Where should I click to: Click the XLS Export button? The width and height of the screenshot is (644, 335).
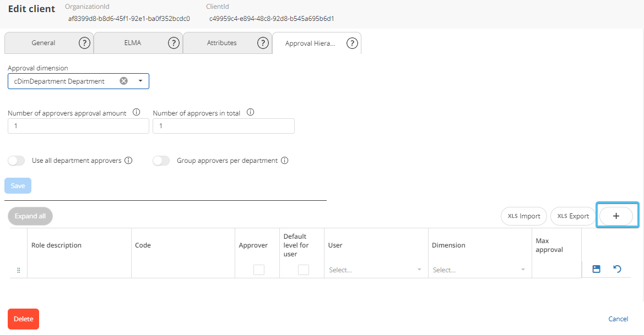point(573,216)
